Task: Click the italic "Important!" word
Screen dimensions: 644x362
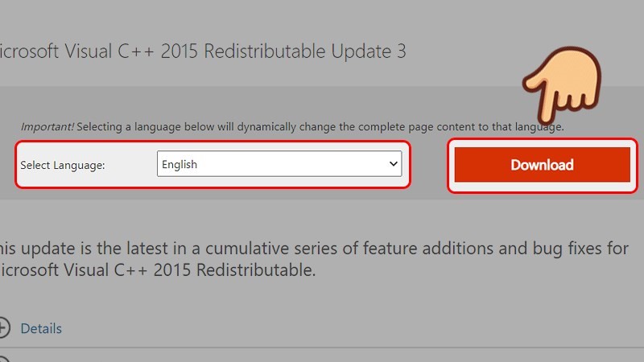Action: 47,126
